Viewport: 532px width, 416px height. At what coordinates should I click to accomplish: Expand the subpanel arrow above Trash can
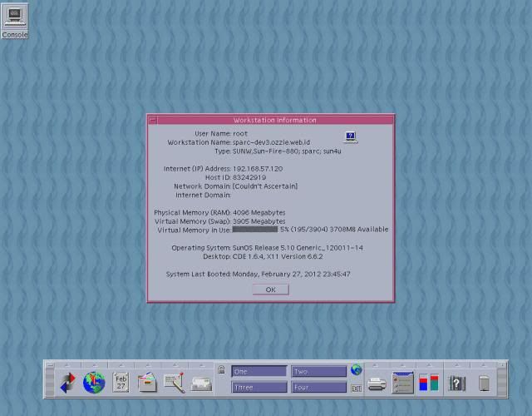(484, 365)
